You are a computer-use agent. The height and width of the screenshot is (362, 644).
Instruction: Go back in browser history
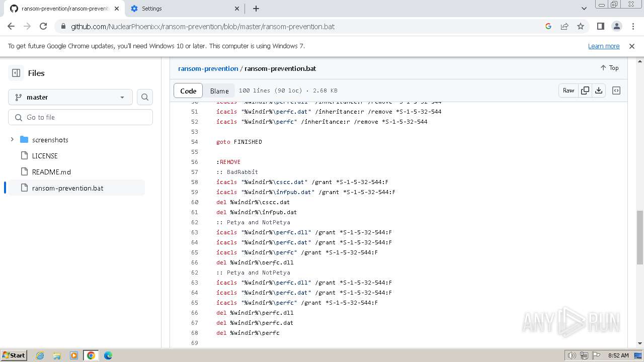point(11,26)
